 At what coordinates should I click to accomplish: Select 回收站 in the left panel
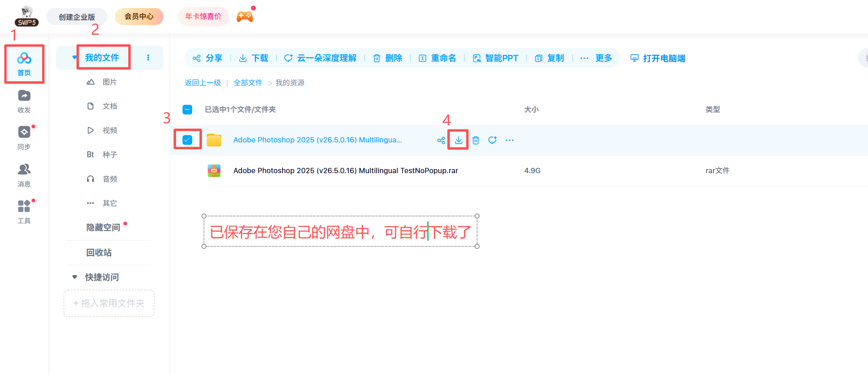click(99, 253)
